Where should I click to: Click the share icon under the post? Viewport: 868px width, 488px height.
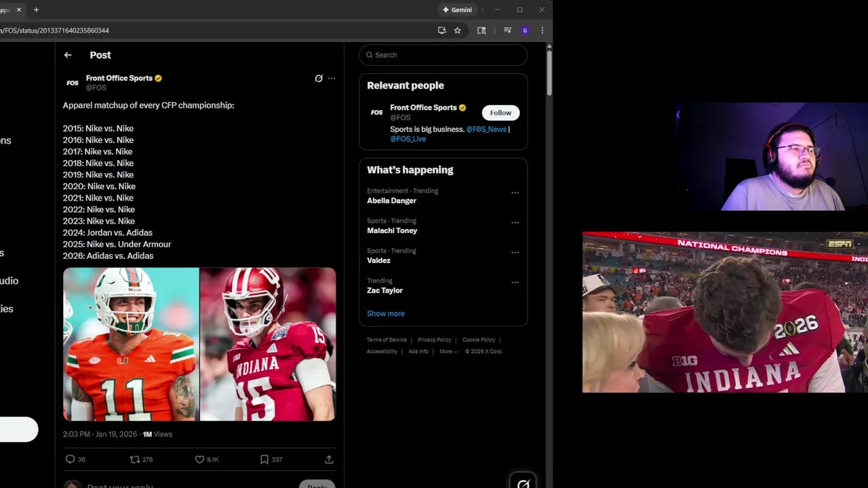click(x=329, y=460)
